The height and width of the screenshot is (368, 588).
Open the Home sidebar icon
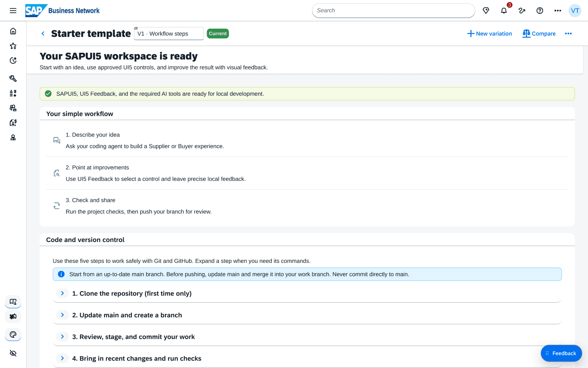pyautogui.click(x=13, y=31)
